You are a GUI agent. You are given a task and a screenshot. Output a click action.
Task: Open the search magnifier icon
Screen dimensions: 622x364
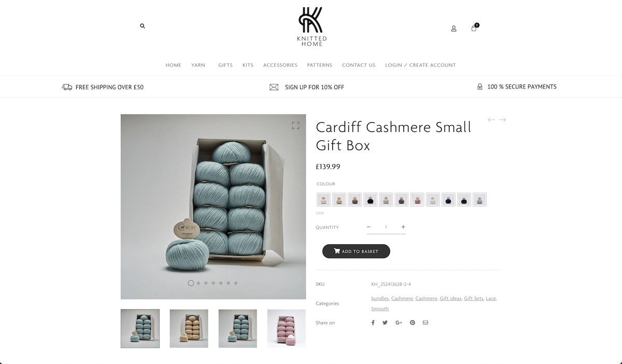[x=143, y=26]
